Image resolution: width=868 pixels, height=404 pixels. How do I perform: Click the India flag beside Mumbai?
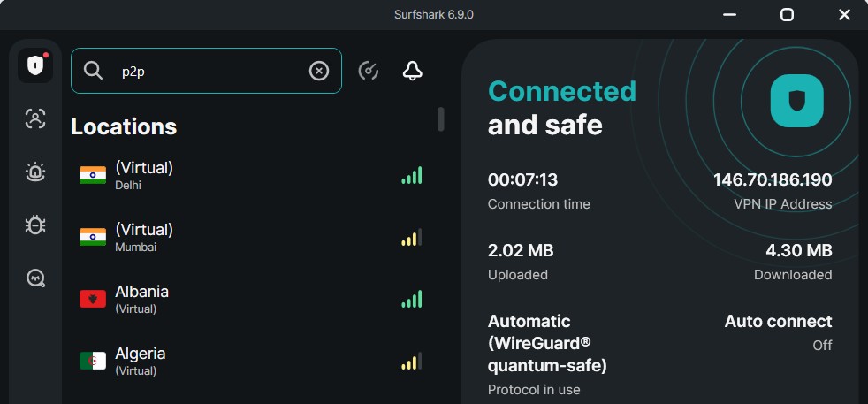[93, 238]
